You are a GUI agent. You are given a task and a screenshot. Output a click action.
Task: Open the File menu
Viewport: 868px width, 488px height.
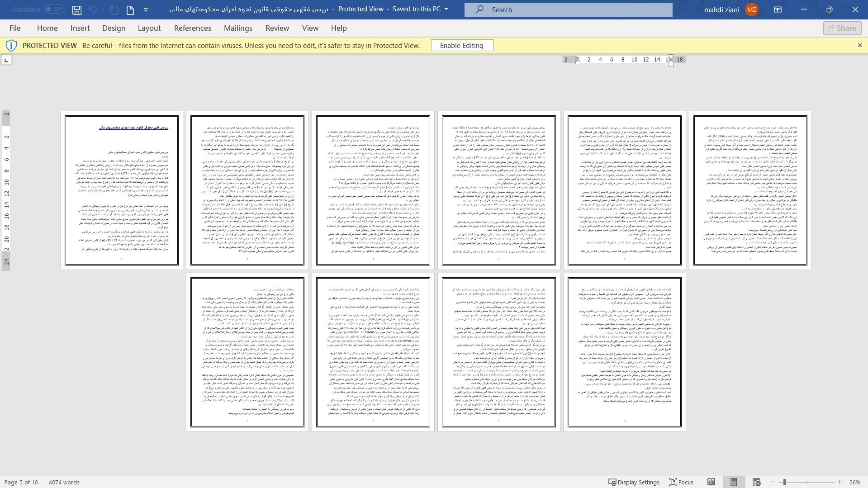(x=15, y=28)
